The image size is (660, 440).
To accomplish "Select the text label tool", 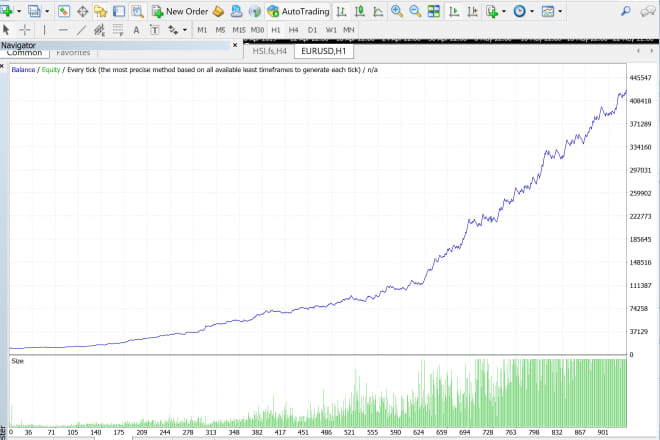I will 154,30.
